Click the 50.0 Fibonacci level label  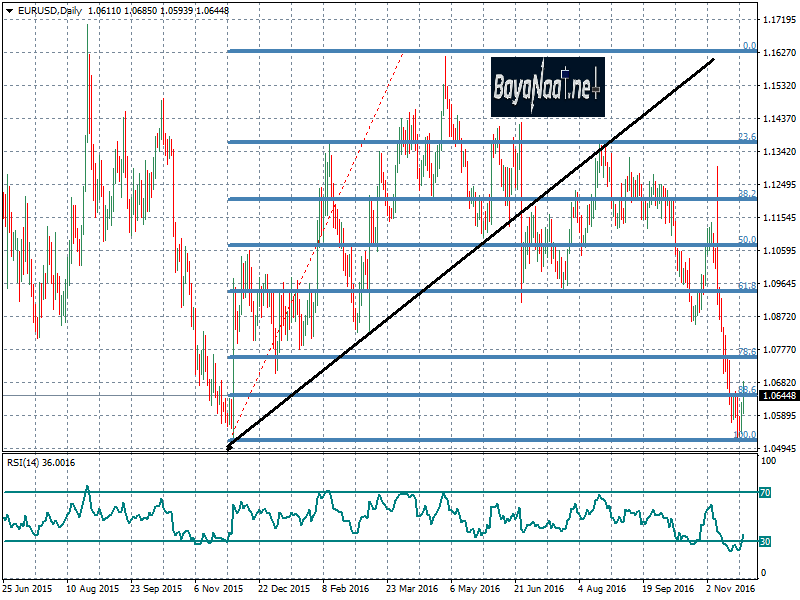[746, 240]
